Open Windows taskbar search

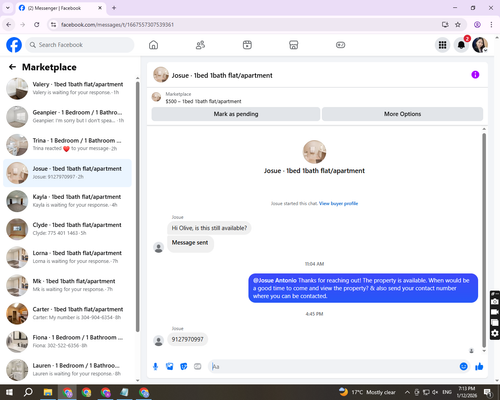click(28, 392)
